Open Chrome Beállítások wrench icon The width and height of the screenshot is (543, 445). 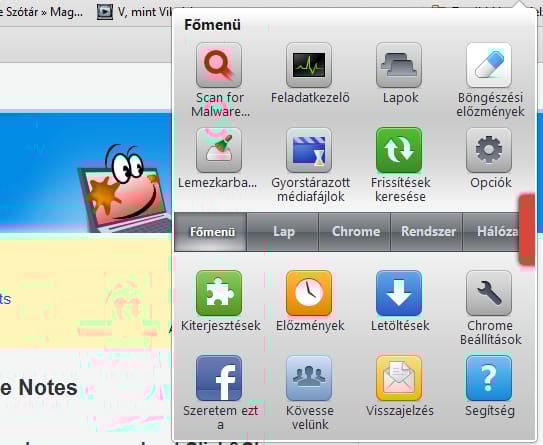pyautogui.click(x=489, y=293)
